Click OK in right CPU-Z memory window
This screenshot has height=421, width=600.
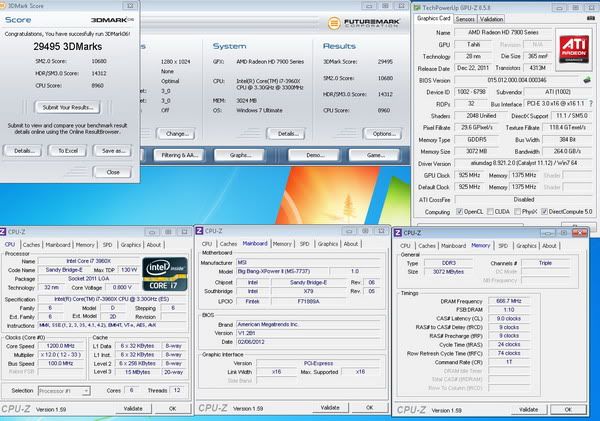click(568, 410)
